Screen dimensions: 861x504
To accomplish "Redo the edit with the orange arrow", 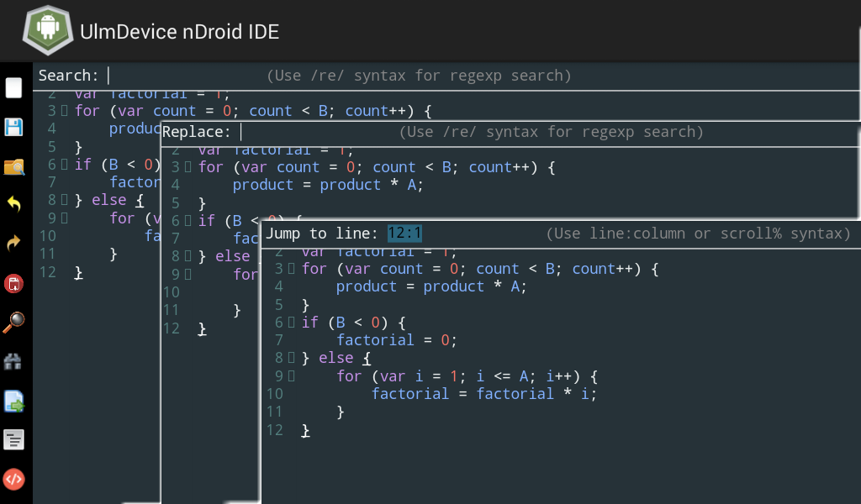I will point(13,243).
